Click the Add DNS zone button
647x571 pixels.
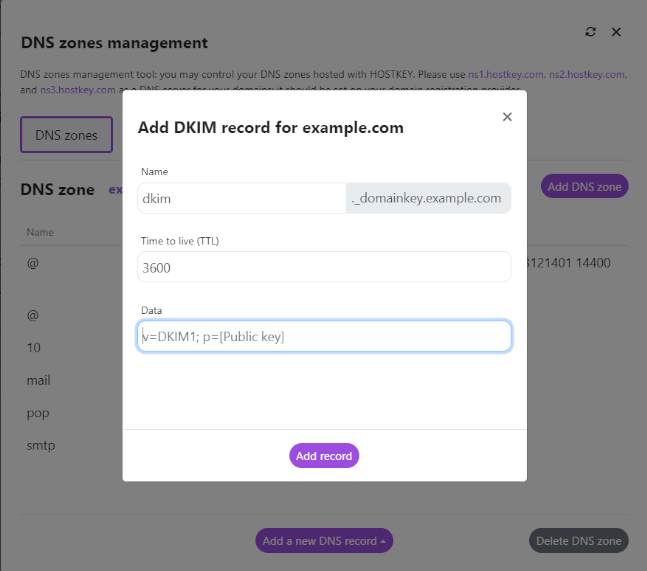(584, 186)
